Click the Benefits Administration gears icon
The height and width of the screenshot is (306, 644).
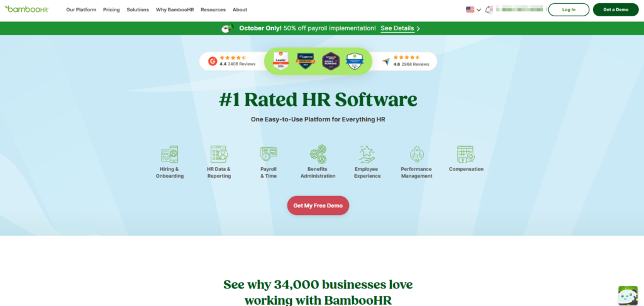[318, 154]
